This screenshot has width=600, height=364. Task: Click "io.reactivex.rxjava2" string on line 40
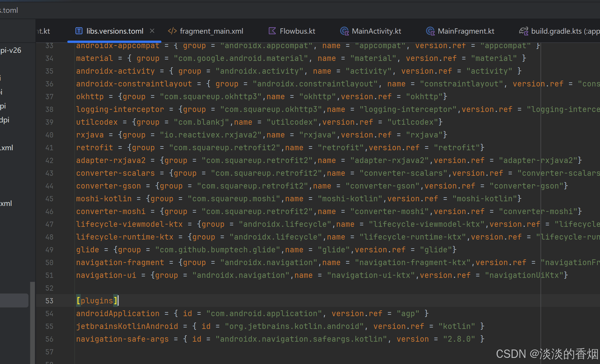click(x=211, y=135)
